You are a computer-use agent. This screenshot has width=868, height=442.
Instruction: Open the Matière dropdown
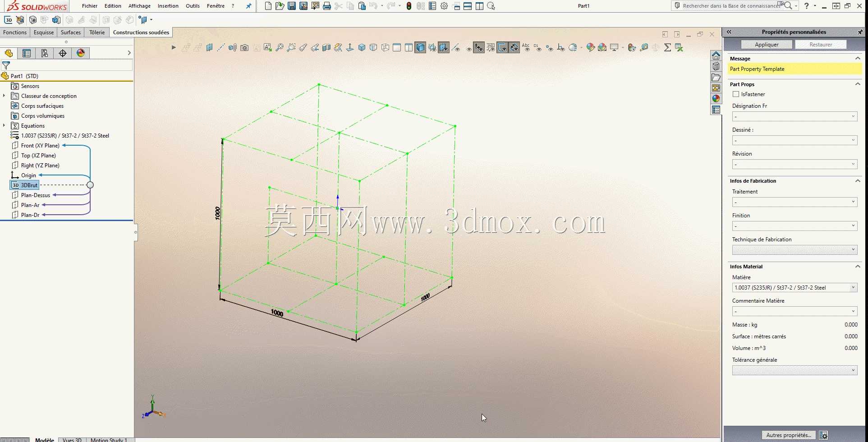coord(795,288)
